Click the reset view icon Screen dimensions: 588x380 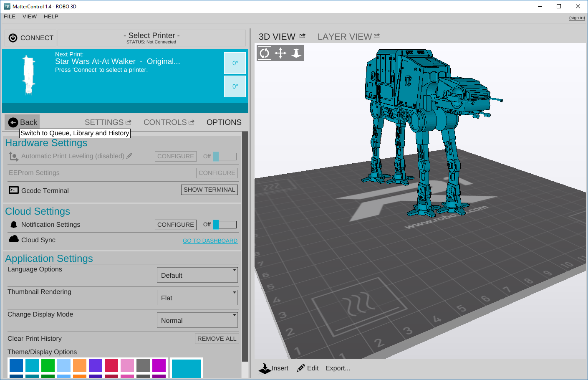[296, 53]
